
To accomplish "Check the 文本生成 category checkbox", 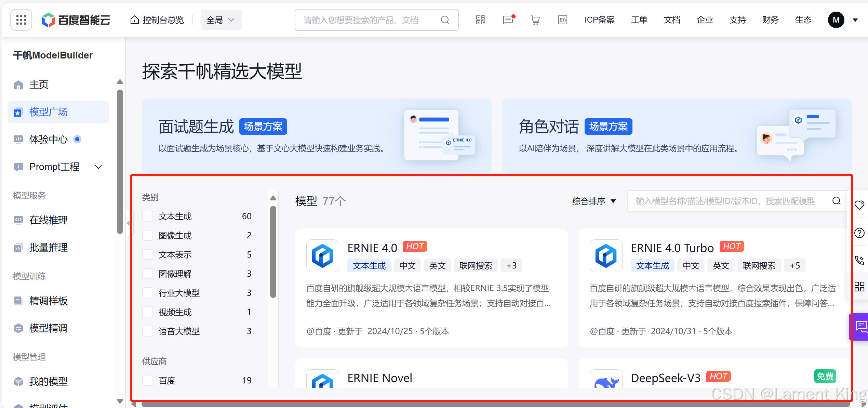I will click(148, 216).
